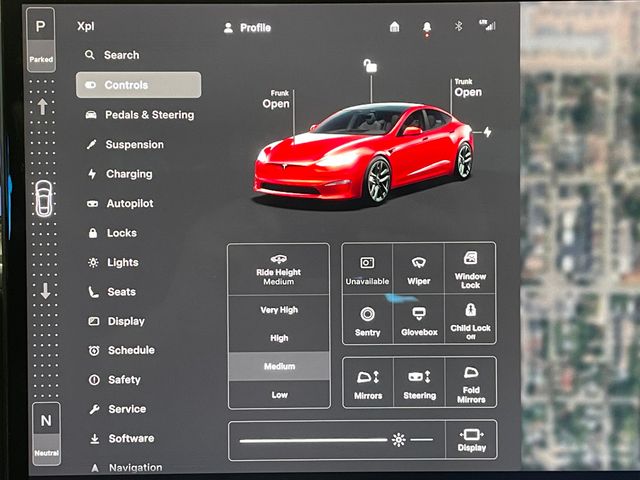Open the Safety settings
Viewport: 640px width, 480px height.
pos(115,380)
